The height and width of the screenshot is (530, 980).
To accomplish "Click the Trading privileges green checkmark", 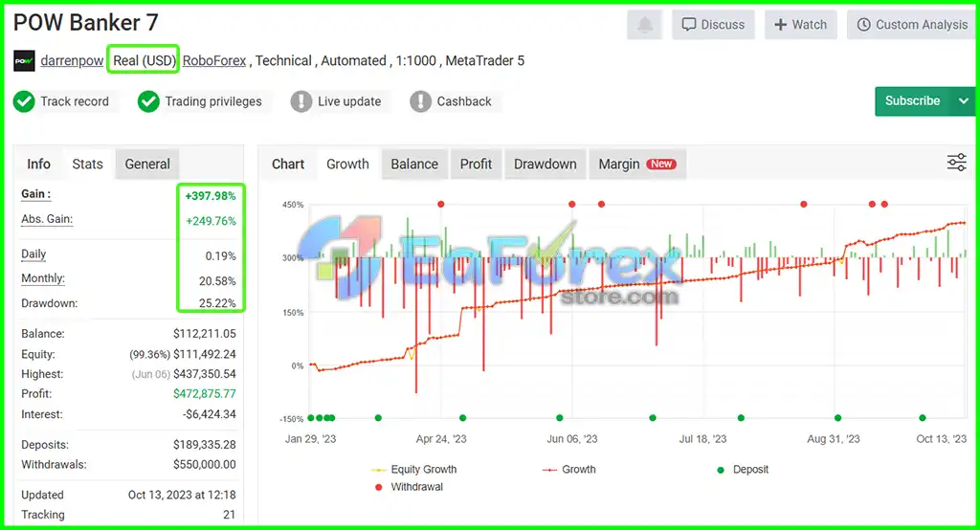I will tap(148, 101).
